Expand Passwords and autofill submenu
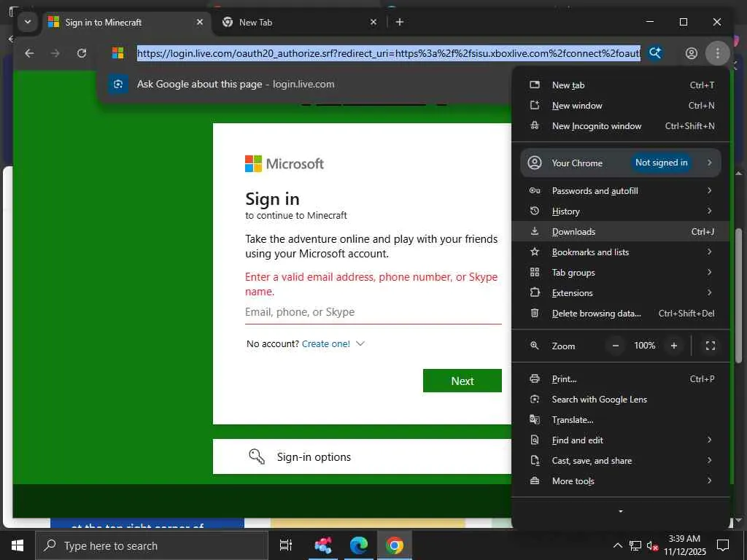The image size is (747, 560). pos(621,191)
